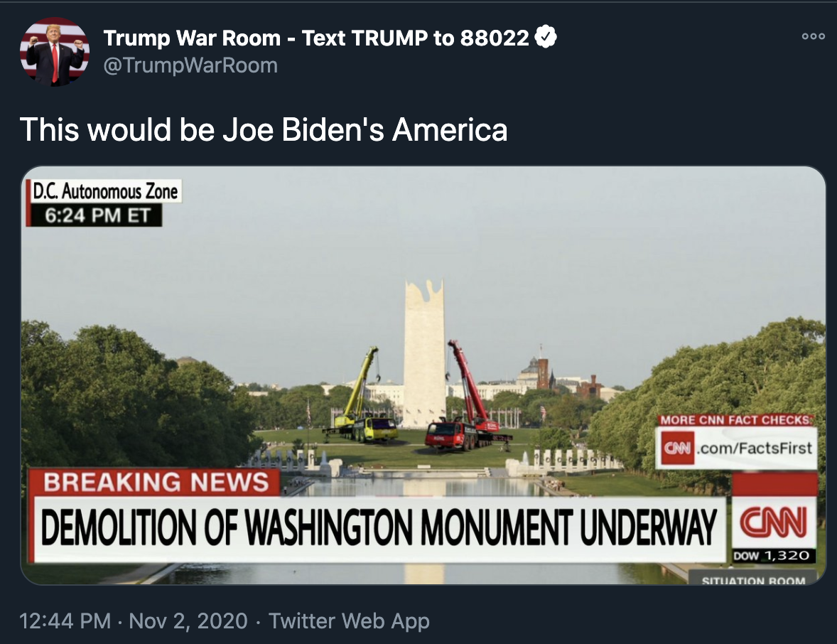Click the blue verified badge checkmark
The height and width of the screenshot is (644, 837).
pyautogui.click(x=546, y=37)
